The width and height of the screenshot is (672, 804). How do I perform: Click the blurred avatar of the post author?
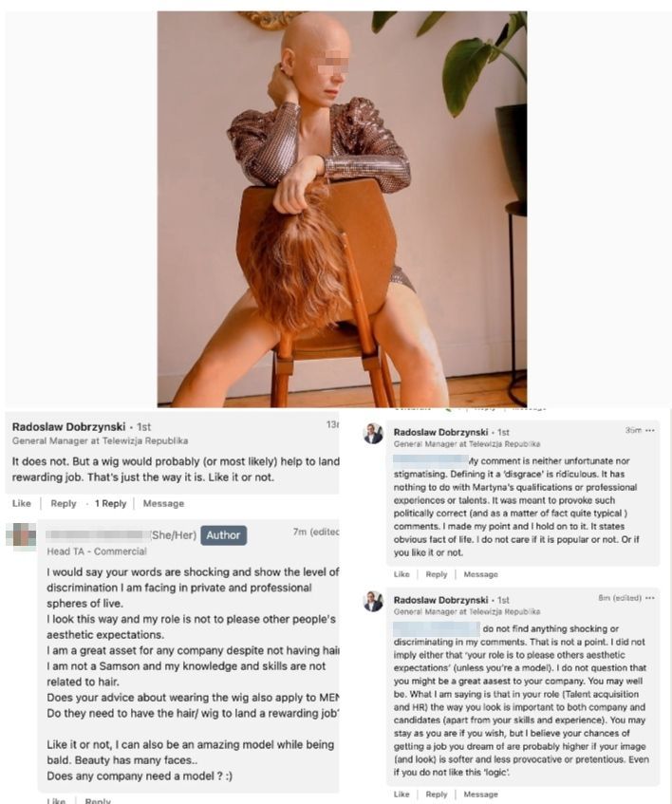(x=21, y=536)
